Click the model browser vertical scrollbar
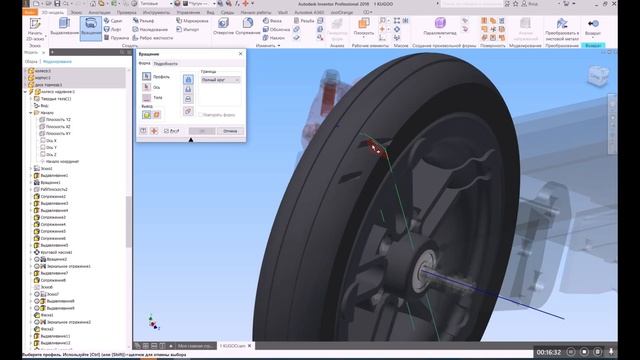640x360 pixels. click(129, 222)
